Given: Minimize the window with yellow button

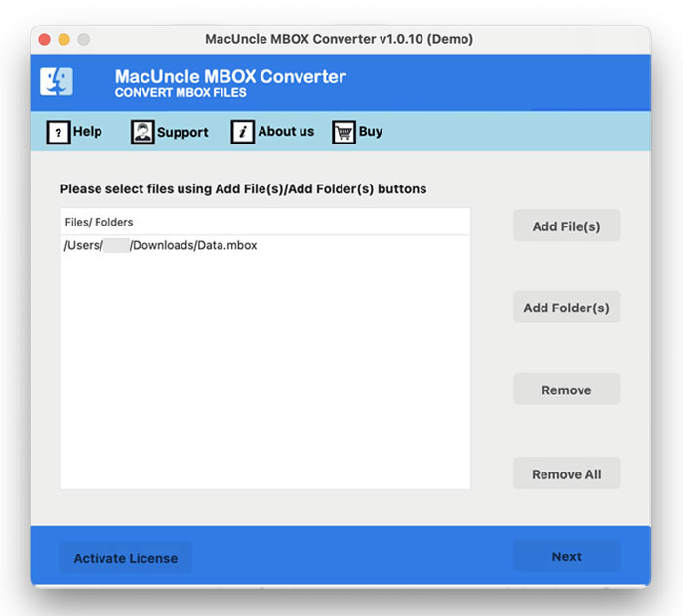Looking at the screenshot, I should point(64,40).
